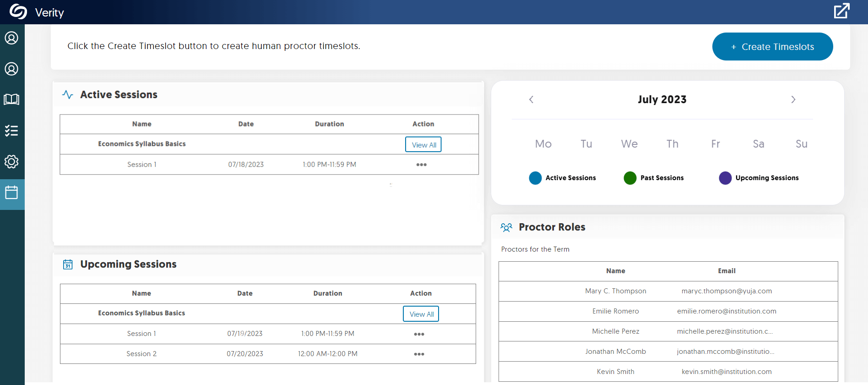Click email emilie.romero@institution.com

(727, 311)
